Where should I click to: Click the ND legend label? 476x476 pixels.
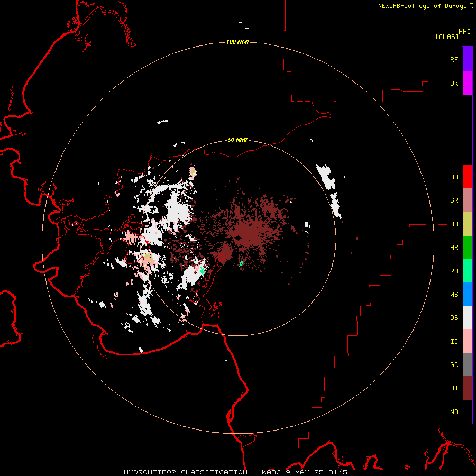pyautogui.click(x=454, y=412)
